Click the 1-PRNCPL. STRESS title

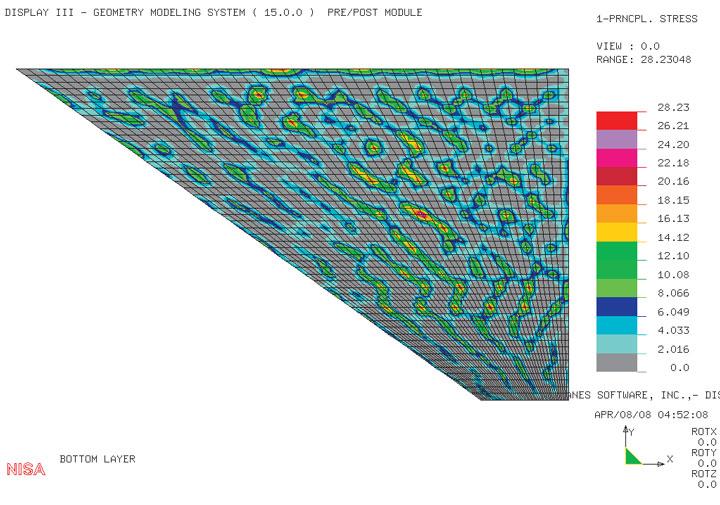pyautogui.click(x=646, y=18)
